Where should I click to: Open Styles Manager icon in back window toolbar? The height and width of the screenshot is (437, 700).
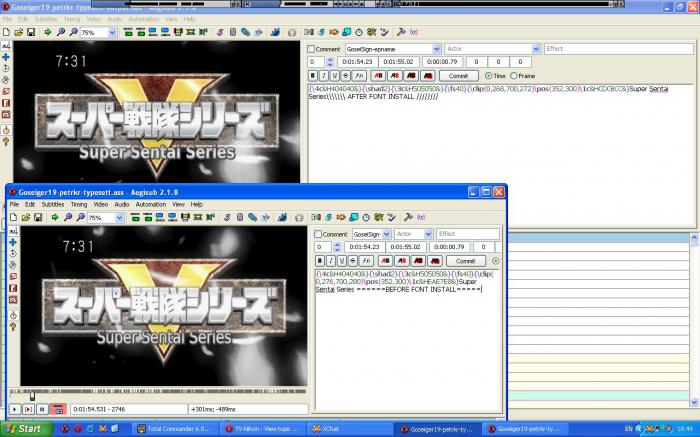click(220, 32)
